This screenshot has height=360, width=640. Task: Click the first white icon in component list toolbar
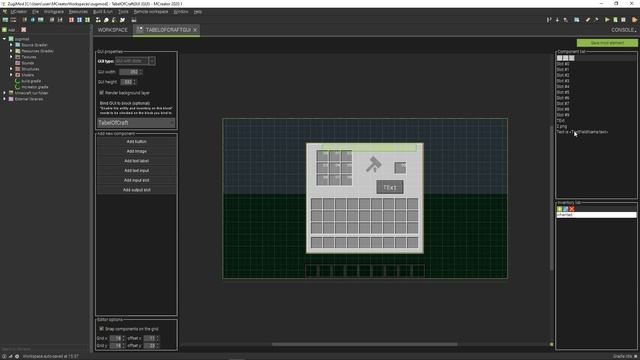click(560, 58)
